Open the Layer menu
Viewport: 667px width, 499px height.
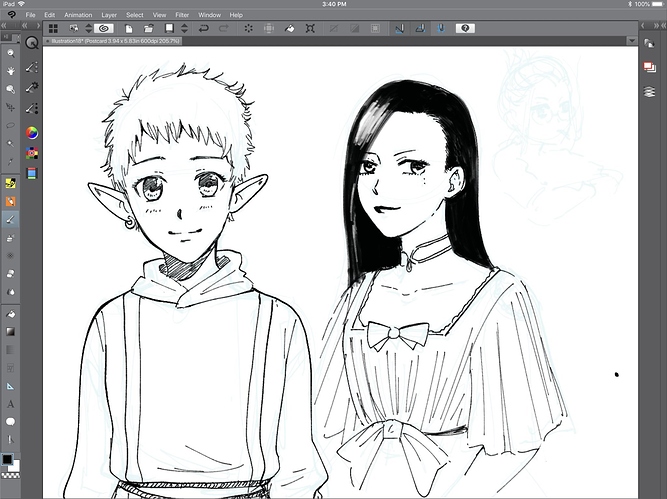coord(109,16)
